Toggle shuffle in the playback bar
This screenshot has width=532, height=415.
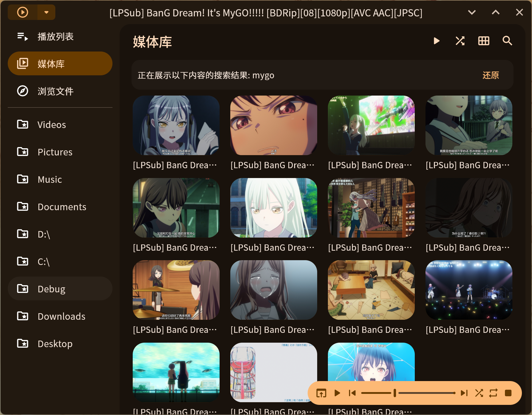[x=479, y=393]
